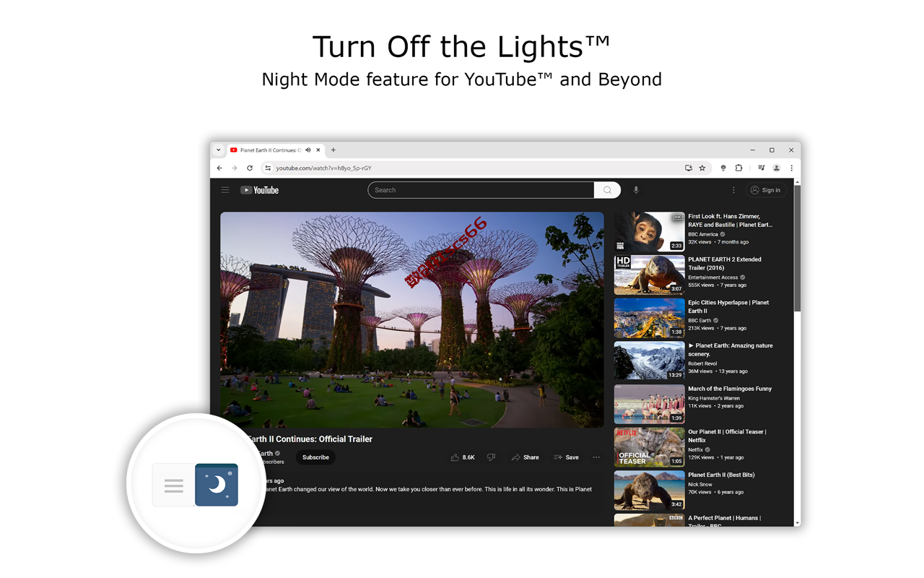Viewport: 924px width, 578px height.
Task: Go forward in browser history
Action: tap(235, 168)
